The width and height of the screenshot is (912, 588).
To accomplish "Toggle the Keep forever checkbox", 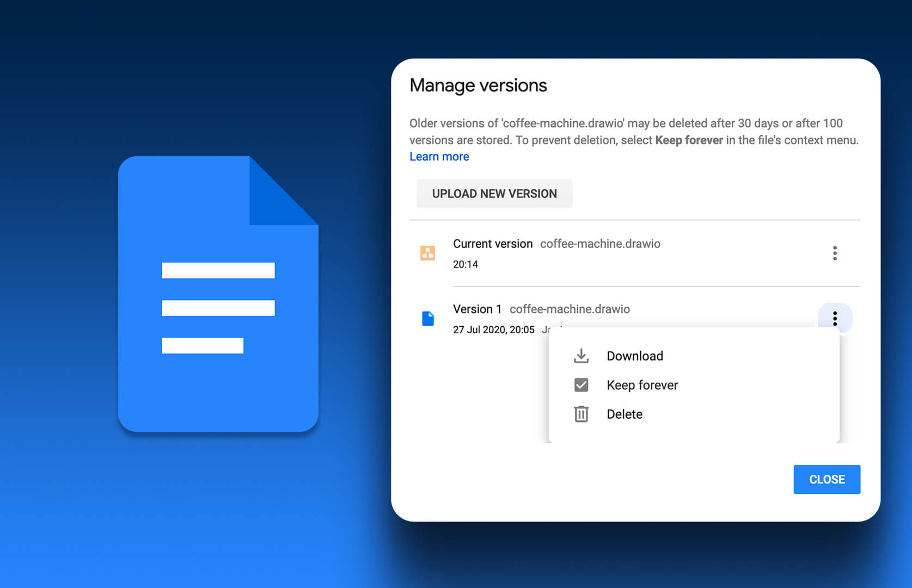I will pyautogui.click(x=581, y=385).
